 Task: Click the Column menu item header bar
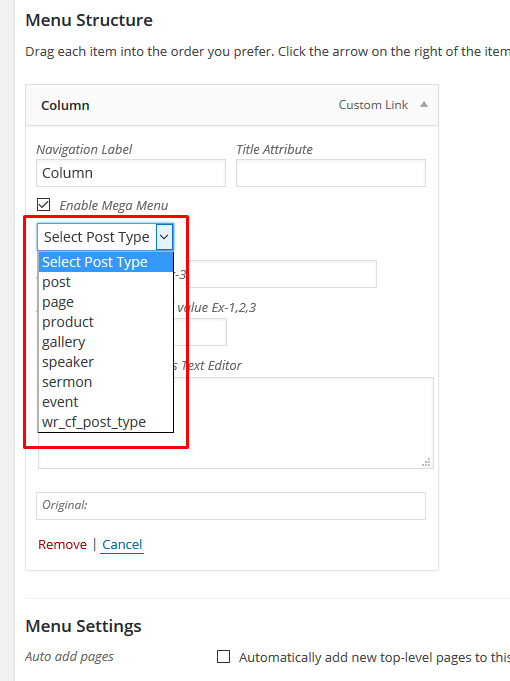(x=232, y=105)
